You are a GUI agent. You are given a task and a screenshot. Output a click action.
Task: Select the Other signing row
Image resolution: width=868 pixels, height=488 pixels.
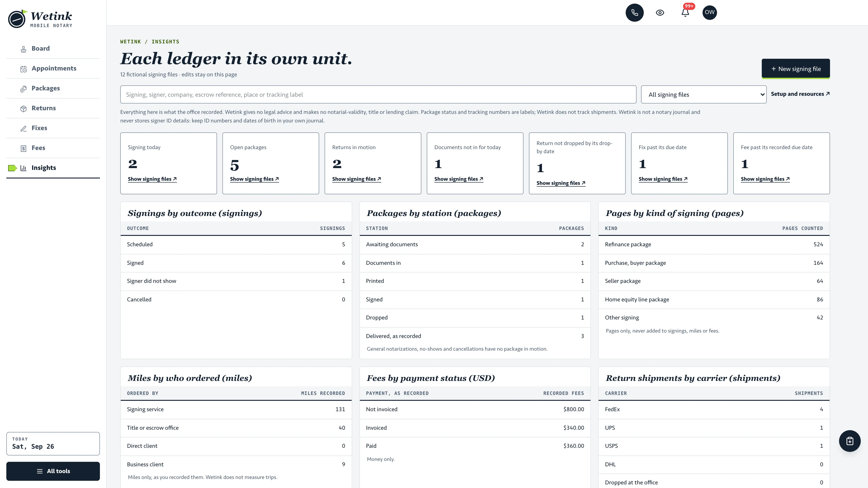click(x=714, y=318)
